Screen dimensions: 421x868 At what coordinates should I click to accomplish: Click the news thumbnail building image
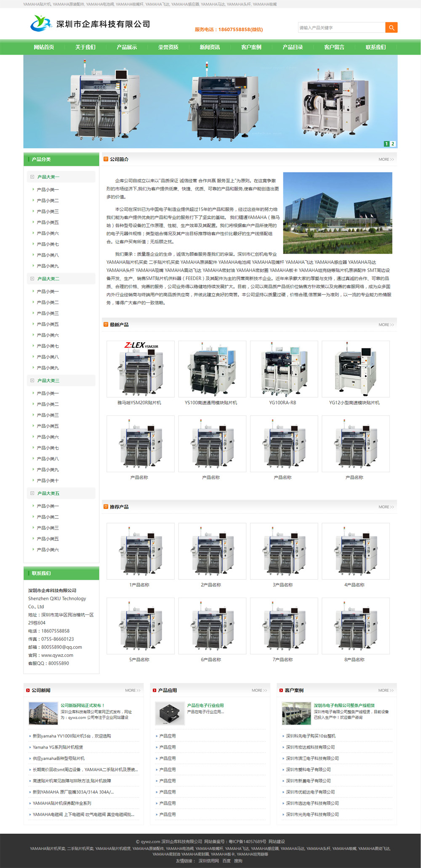(43, 713)
